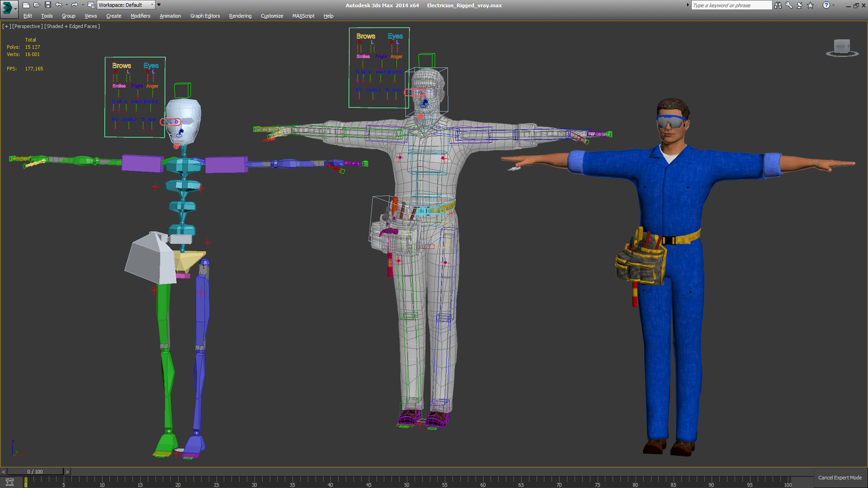Click the mini curve editor toggle button
Viewport: 868px width, 488px height.
pos(9,482)
